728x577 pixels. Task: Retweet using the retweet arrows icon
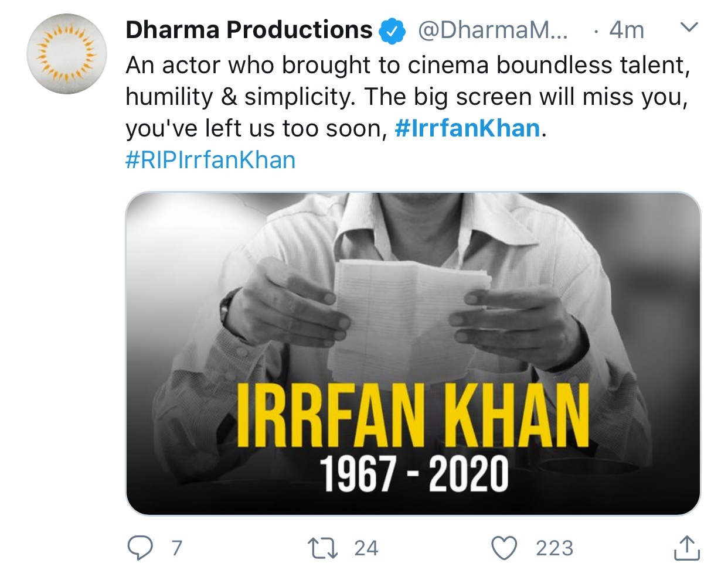[322, 548]
